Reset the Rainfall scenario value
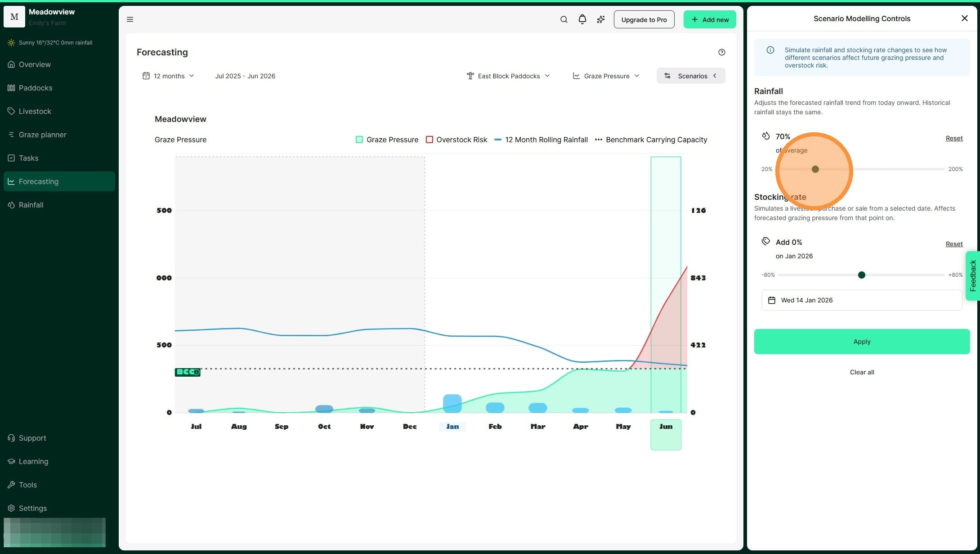The image size is (980, 554). coord(954,138)
